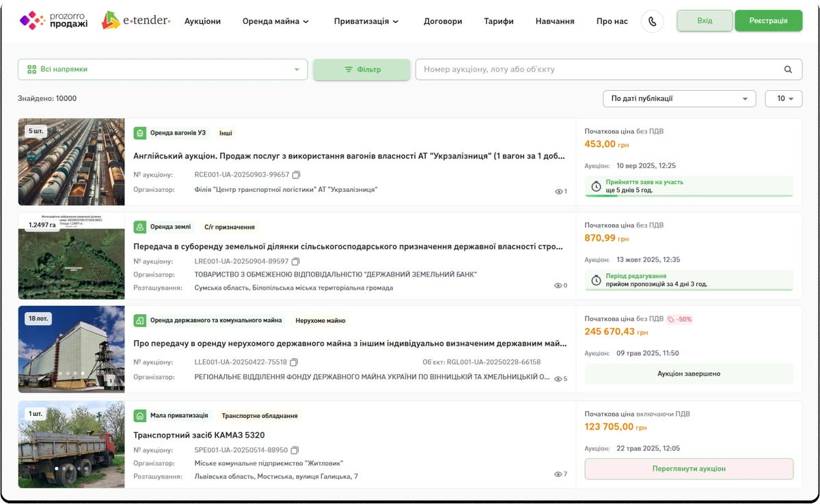Click the green Фільтр button
The image size is (820, 504).
point(361,70)
